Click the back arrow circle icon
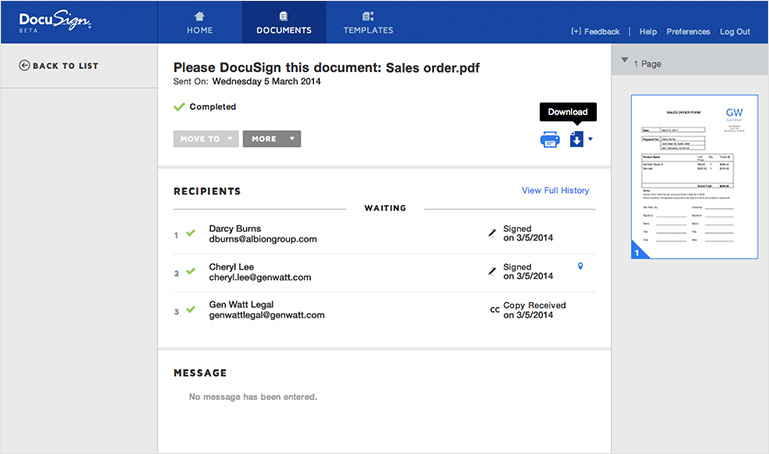This screenshot has width=769, height=454. 24,65
